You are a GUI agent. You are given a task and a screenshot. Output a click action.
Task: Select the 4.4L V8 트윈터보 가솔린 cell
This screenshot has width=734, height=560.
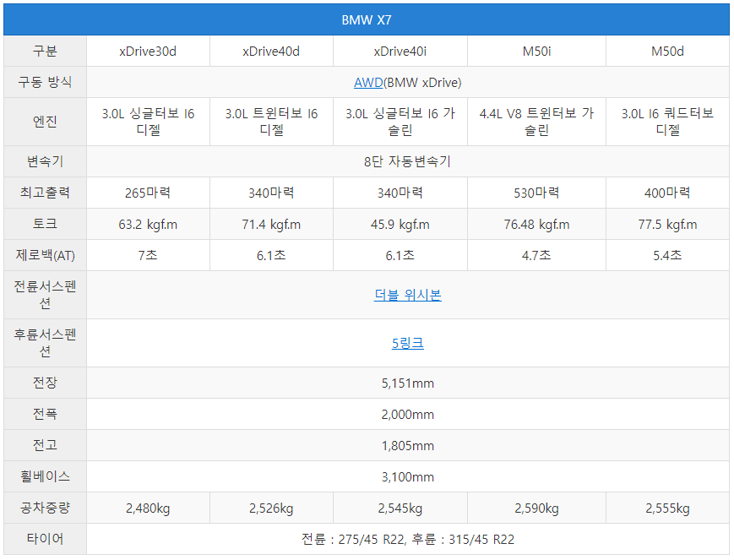(x=536, y=122)
